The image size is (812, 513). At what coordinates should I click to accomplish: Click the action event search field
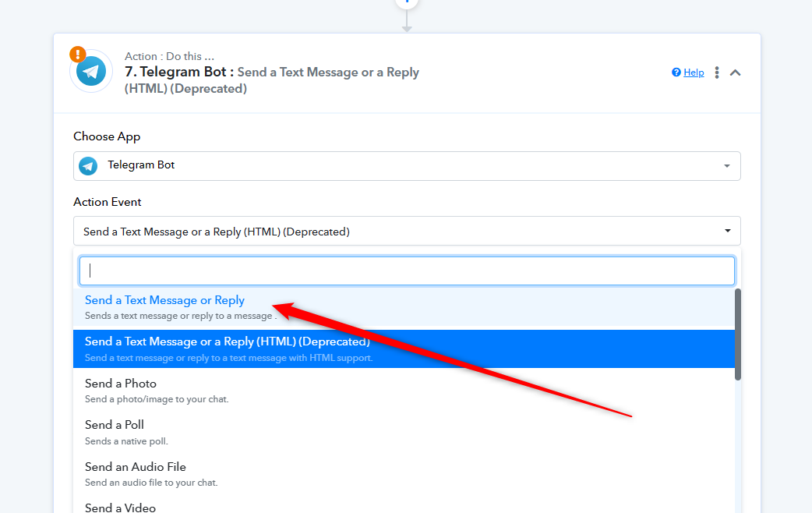(407, 271)
